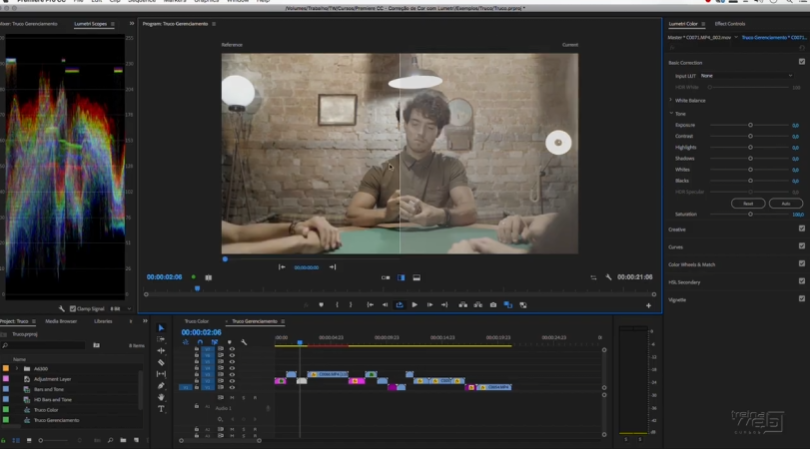Viewport: 810px width, 449px height.
Task: Open the button editor plus icon
Action: pos(648,305)
